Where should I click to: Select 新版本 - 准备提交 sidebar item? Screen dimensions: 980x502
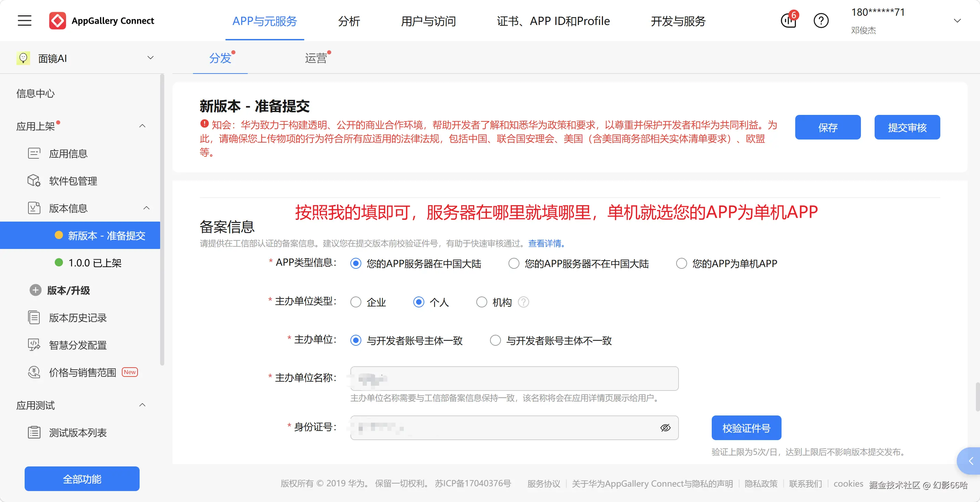click(x=80, y=235)
